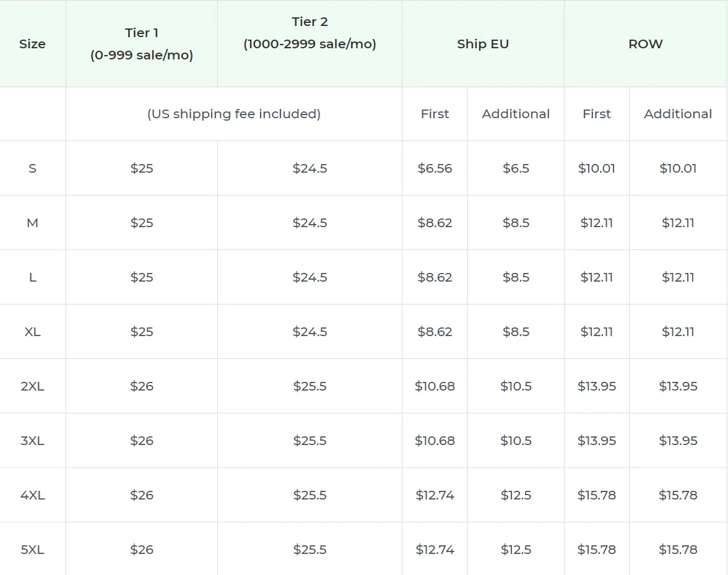This screenshot has height=575, width=728.
Task: Click the ROW column header
Action: (x=646, y=44)
